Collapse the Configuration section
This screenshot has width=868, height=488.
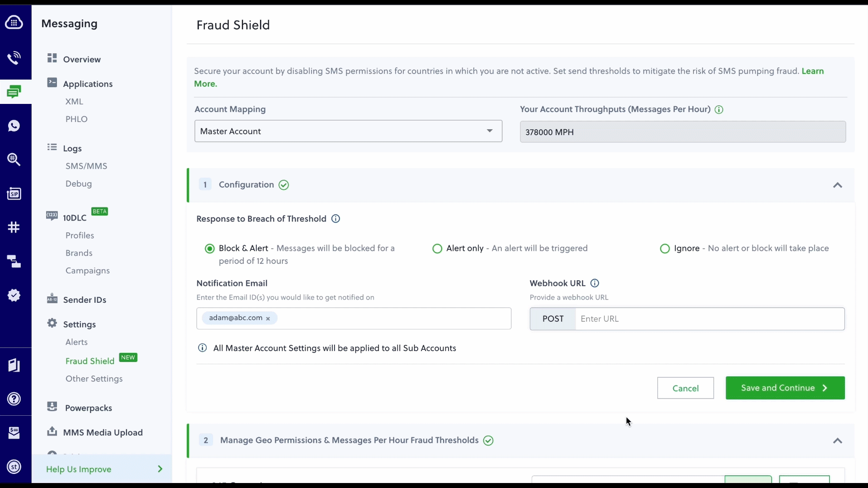coord(837,185)
